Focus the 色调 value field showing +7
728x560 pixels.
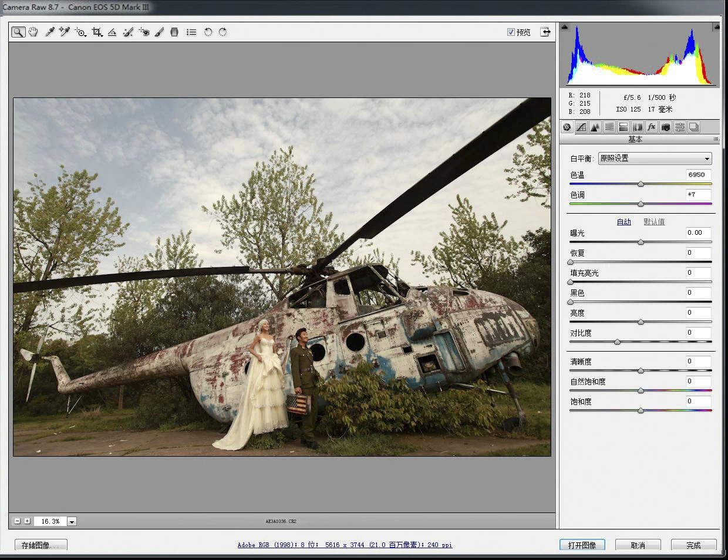(x=698, y=194)
